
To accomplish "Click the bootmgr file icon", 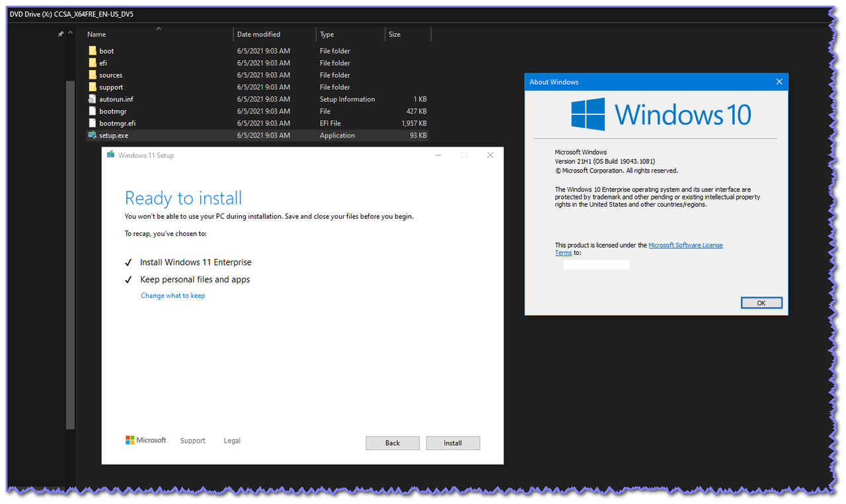I will [x=93, y=111].
